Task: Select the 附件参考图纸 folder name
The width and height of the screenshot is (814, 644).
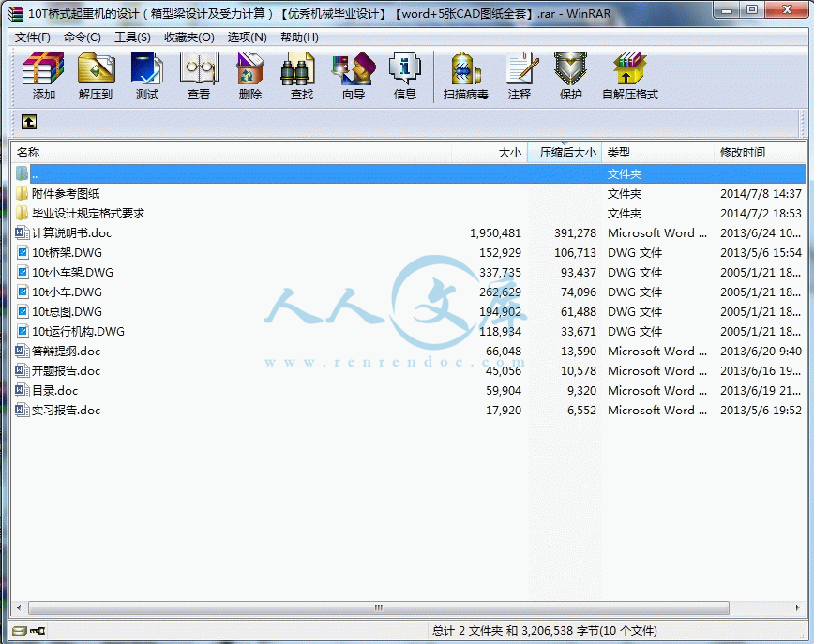Action: tap(66, 194)
